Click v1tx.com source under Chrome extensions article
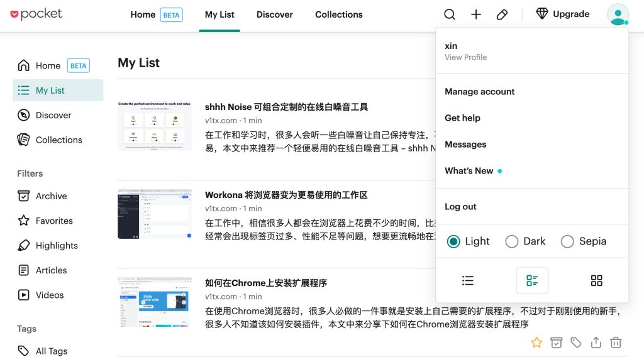Viewport: 644px width, 362px height. click(x=221, y=297)
